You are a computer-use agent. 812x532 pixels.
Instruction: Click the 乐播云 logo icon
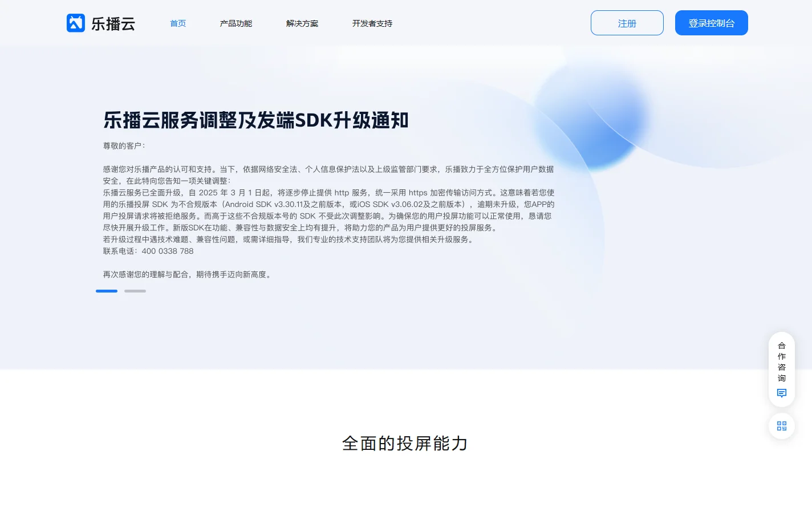(76, 23)
